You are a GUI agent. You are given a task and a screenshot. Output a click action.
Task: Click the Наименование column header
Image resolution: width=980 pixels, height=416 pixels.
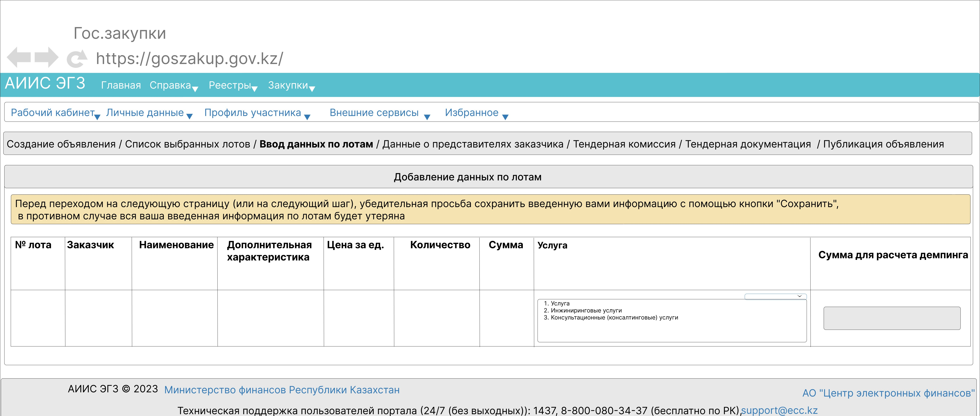(176, 245)
